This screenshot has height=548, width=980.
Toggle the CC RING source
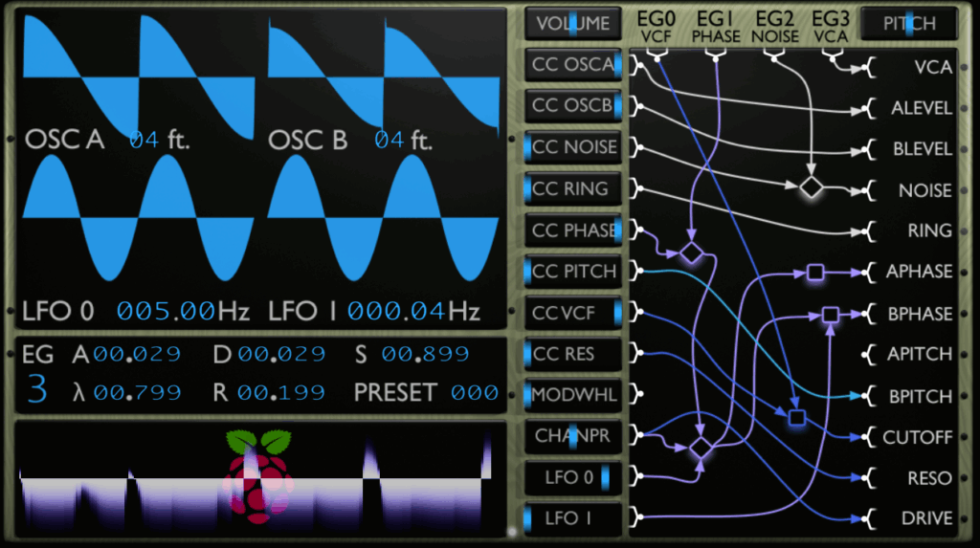click(x=573, y=188)
